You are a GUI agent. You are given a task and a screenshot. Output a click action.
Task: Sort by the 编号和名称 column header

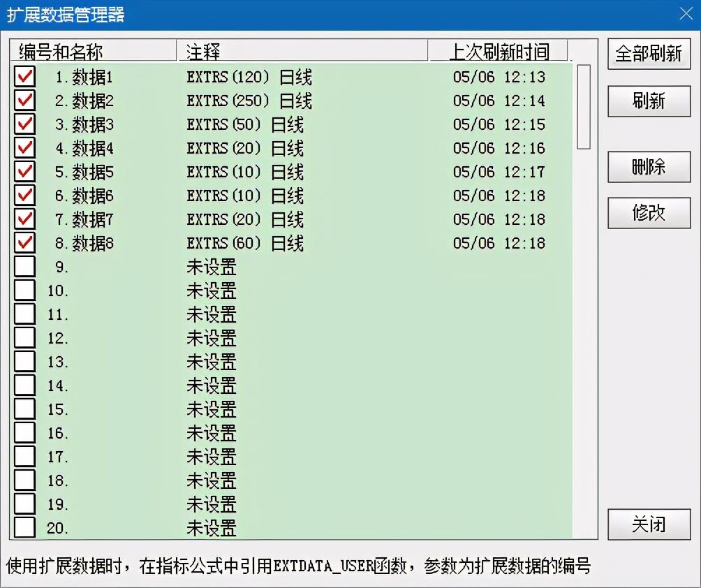(94, 52)
